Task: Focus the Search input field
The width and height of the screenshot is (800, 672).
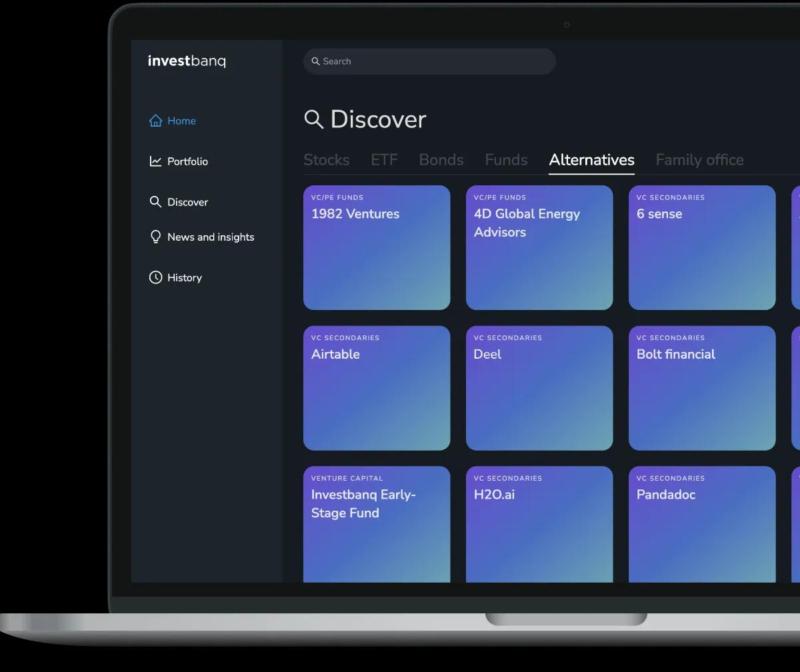Action: tap(429, 61)
